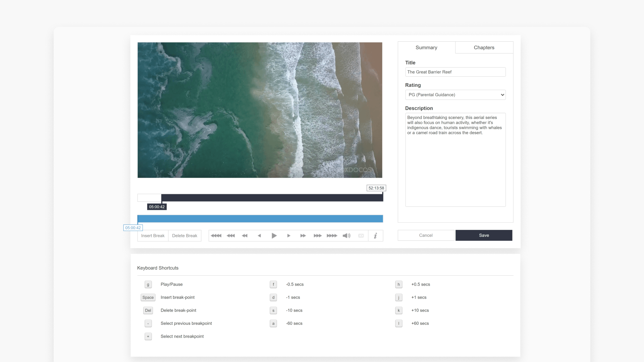Step forward one frame

(x=288, y=236)
